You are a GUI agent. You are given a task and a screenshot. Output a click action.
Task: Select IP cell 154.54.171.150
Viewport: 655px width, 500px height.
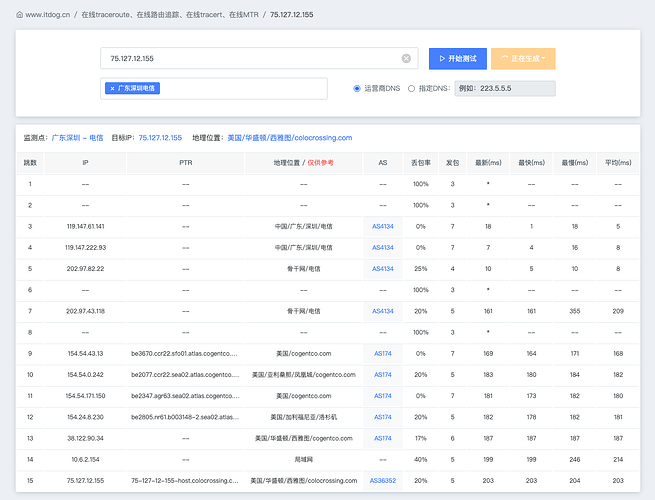pyautogui.click(x=85, y=396)
